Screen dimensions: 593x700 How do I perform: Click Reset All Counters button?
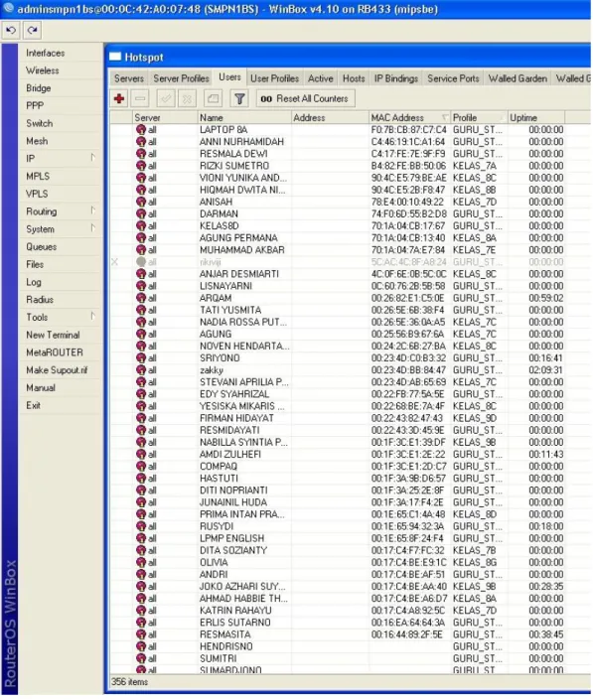click(x=305, y=98)
